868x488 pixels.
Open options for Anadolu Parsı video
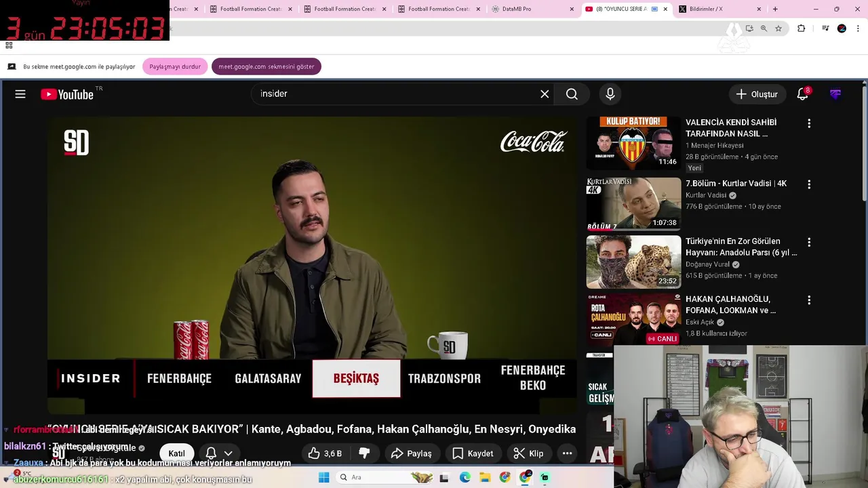pyautogui.click(x=808, y=242)
